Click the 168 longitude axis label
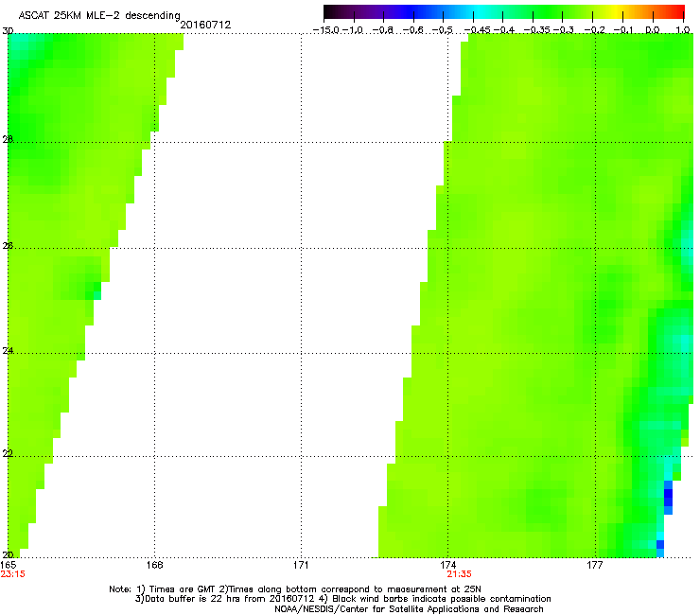 [x=155, y=566]
